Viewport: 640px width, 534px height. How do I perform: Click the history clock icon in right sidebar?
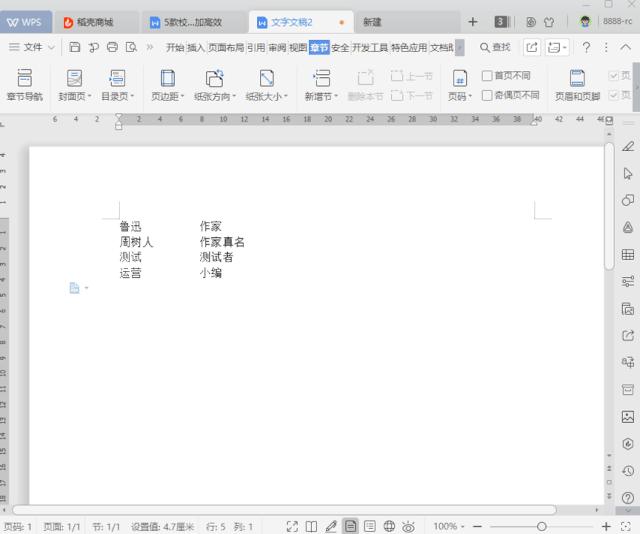point(628,471)
